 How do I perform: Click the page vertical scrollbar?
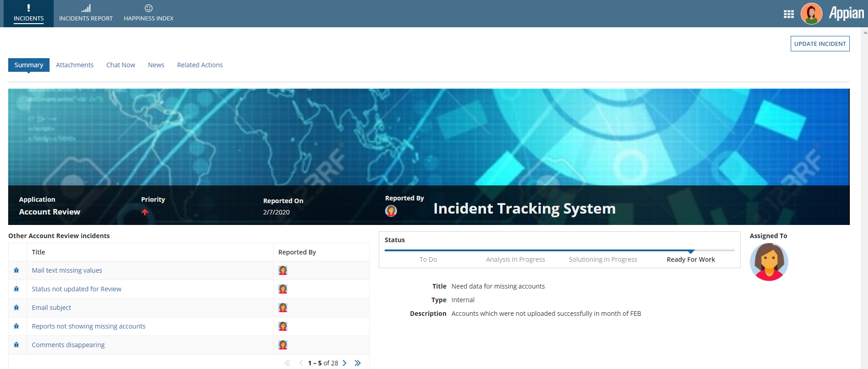pos(864,198)
